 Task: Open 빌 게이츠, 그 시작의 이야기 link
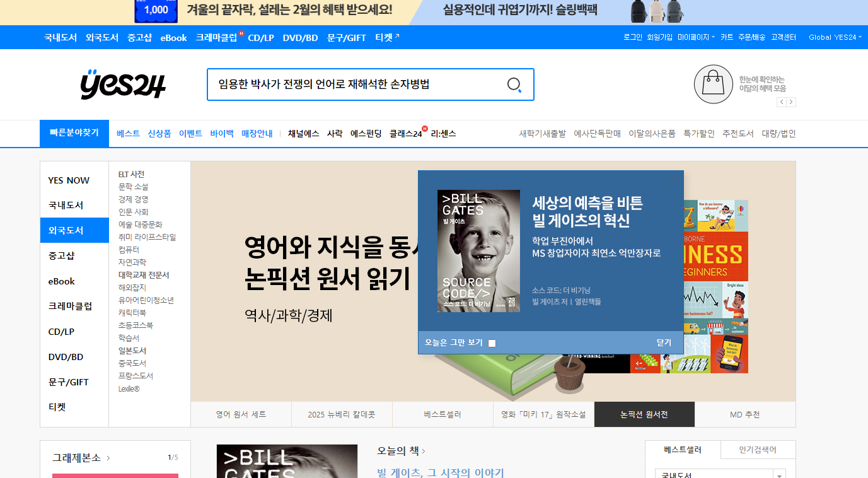click(441, 473)
